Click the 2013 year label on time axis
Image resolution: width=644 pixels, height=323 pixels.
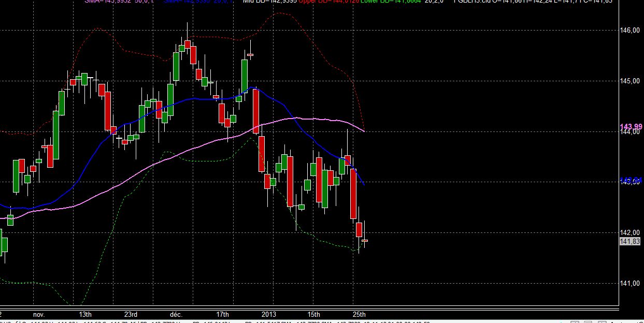(x=268, y=314)
